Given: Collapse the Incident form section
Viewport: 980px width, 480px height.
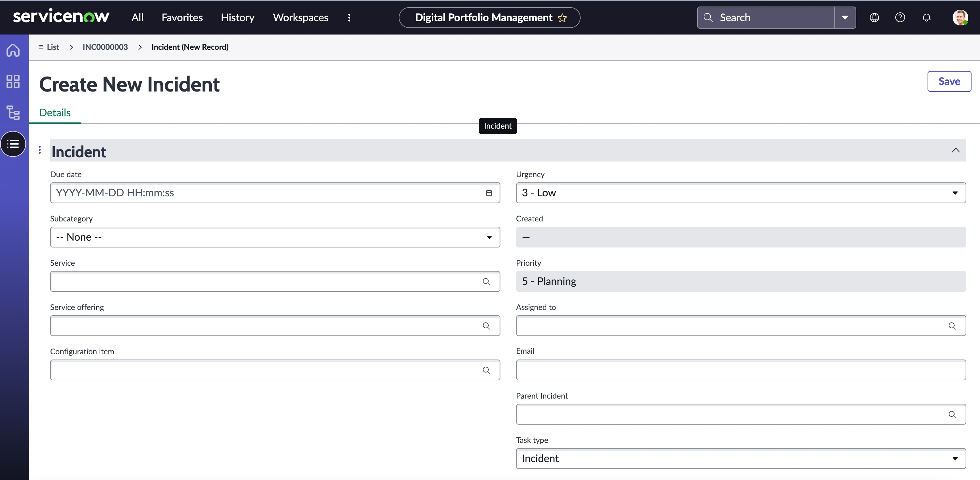Looking at the screenshot, I should click(x=955, y=150).
